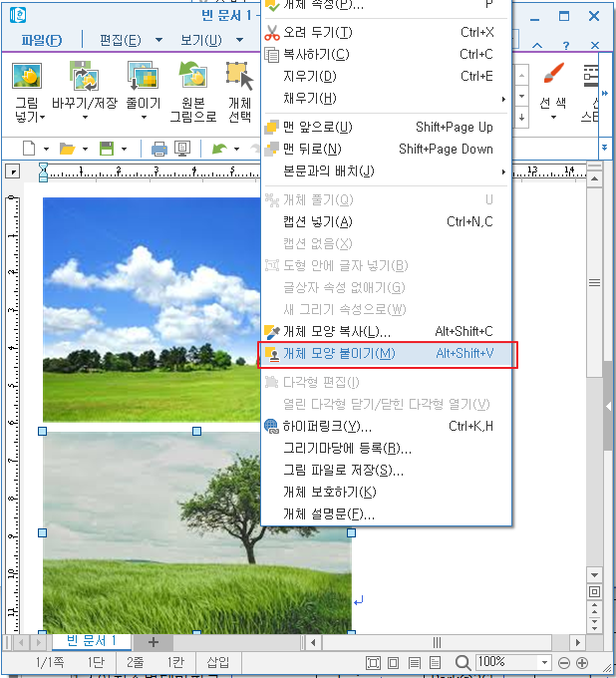Click the open folder icon
This screenshot has height=678, width=616.
tap(68, 149)
